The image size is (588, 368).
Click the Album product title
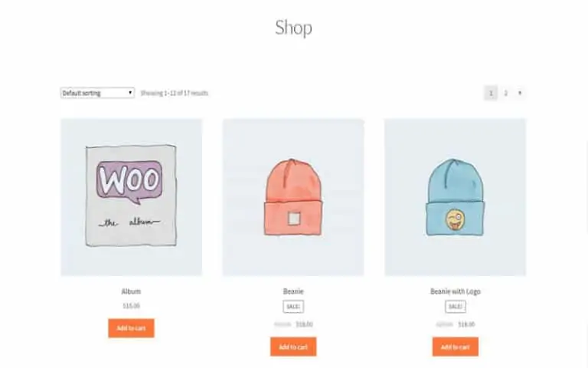point(131,291)
